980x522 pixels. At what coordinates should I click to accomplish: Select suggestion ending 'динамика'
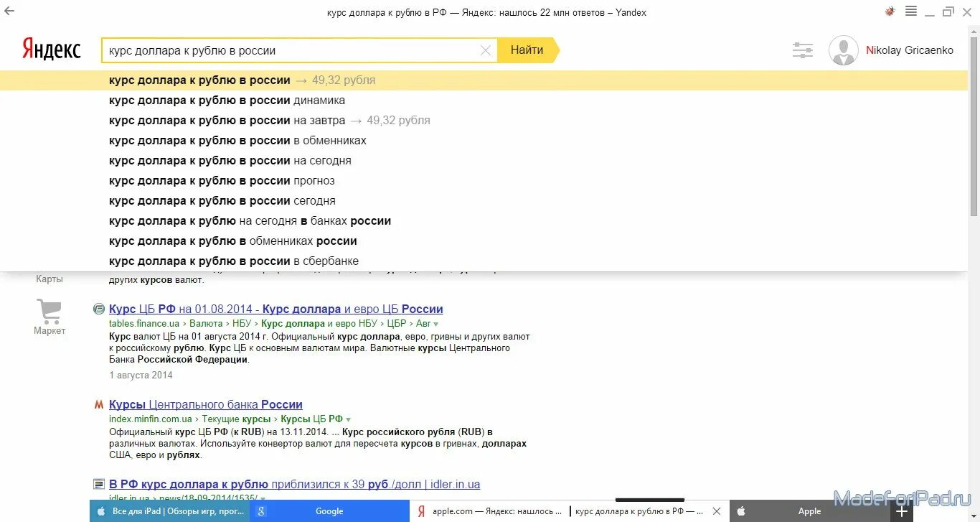(484, 101)
